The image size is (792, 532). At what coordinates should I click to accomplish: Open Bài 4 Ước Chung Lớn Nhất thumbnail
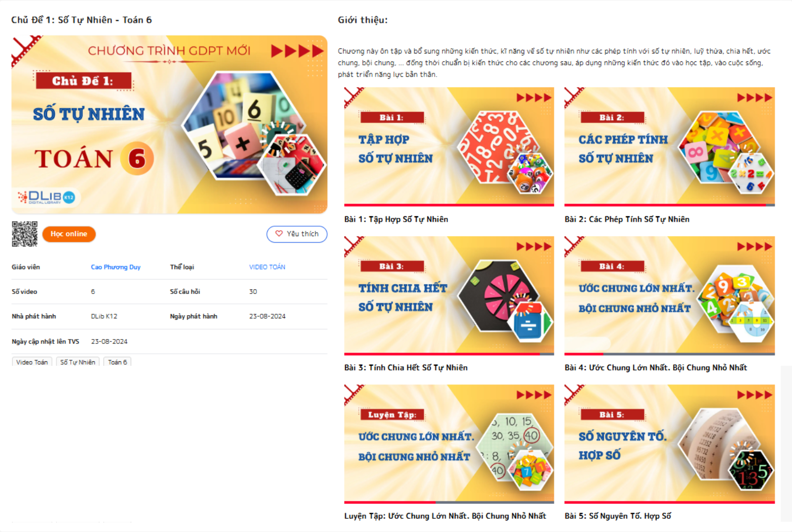click(669, 294)
